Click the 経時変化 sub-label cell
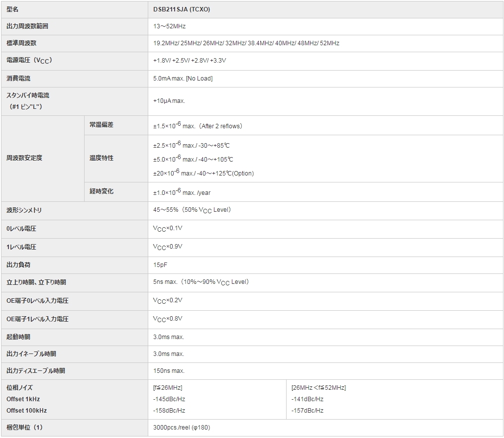The height and width of the screenshot is (438, 504). (x=101, y=191)
